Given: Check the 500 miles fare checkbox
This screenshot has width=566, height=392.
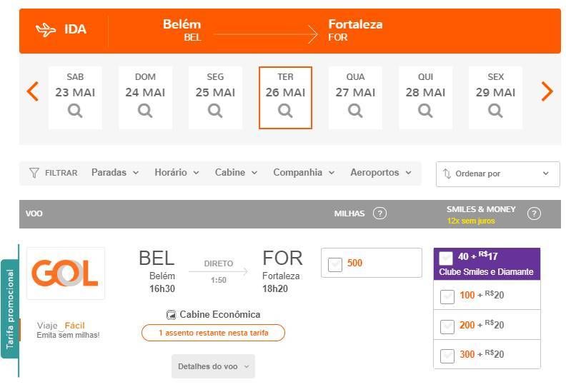Looking at the screenshot, I should (335, 264).
